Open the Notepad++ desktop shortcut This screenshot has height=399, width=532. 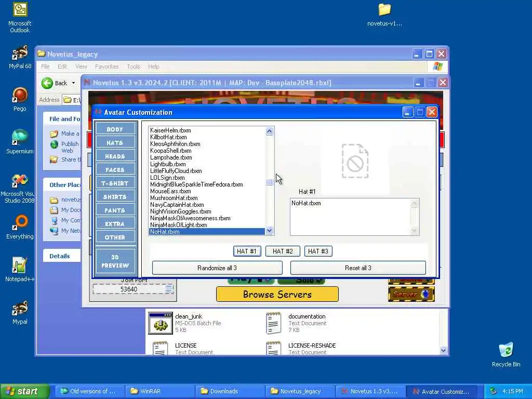(20, 270)
